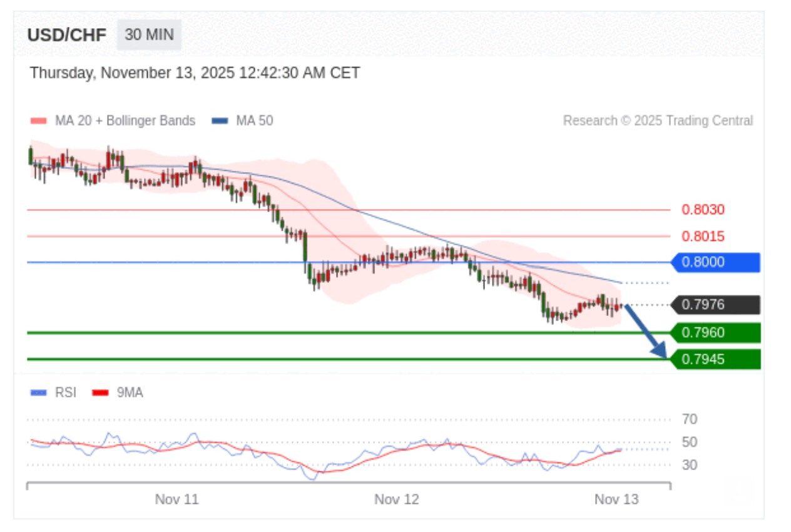Viewport: 791px width, 532px height.
Task: Click the red 9MA legend marker
Action: point(100,393)
